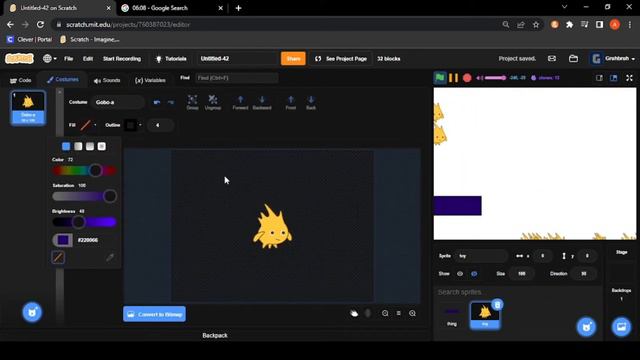The height and width of the screenshot is (360, 640).
Task: Click the purple color preview swatch
Action: 63,240
